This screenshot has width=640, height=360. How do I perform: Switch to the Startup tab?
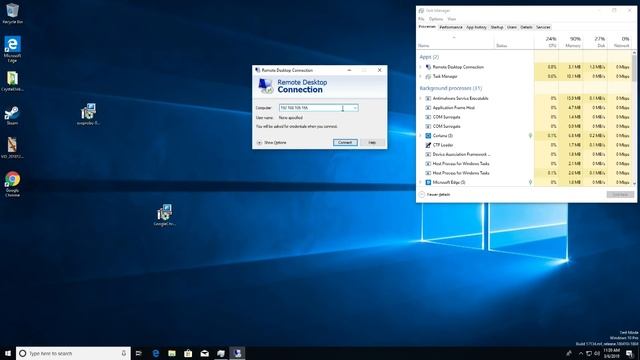tap(497, 27)
